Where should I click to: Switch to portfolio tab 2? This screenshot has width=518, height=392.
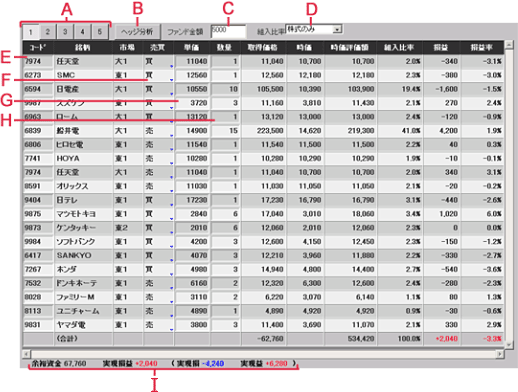pyautogui.click(x=48, y=32)
